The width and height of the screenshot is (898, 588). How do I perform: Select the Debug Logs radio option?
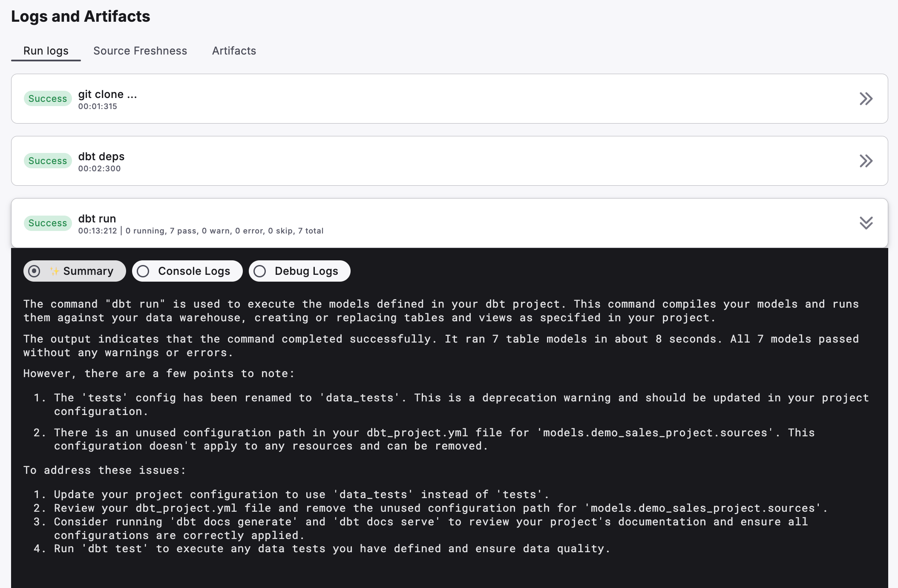299,271
